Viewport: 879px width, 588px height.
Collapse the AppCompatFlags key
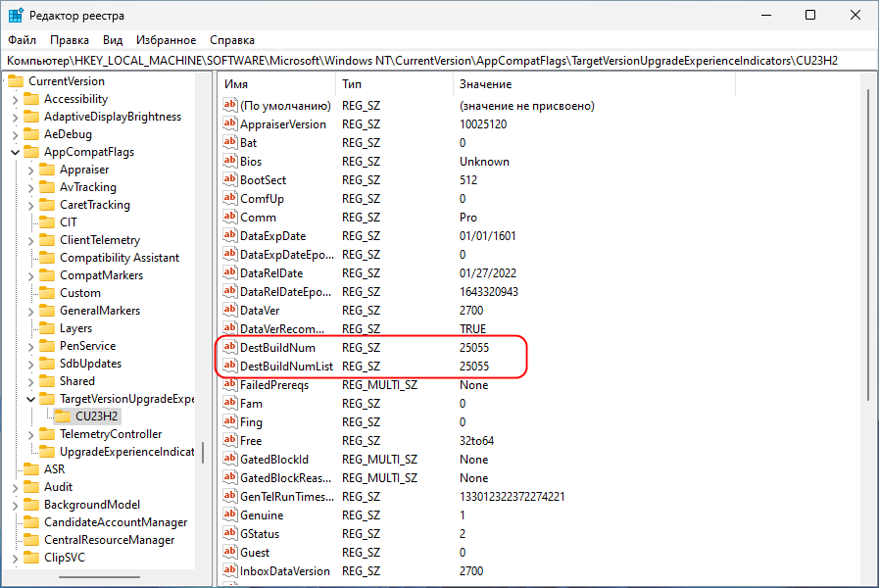click(15, 152)
